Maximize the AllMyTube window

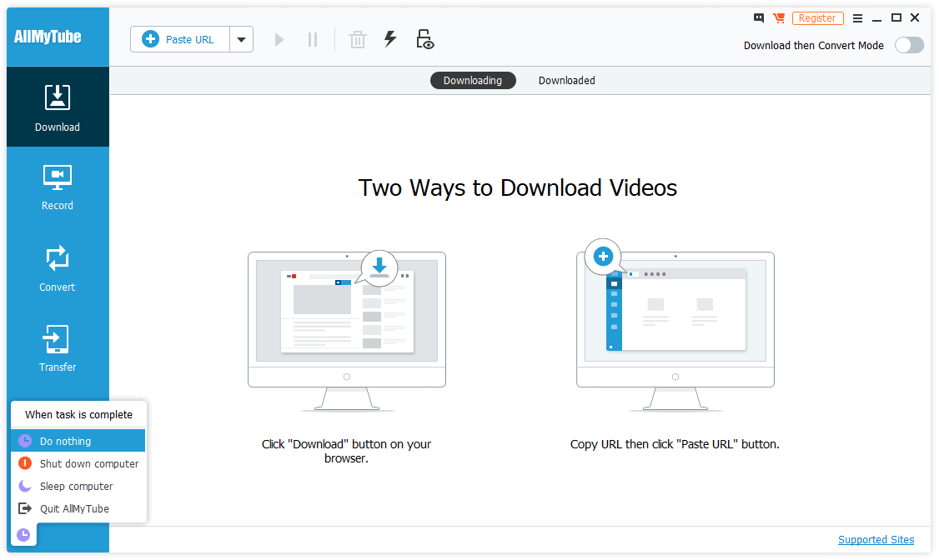896,18
